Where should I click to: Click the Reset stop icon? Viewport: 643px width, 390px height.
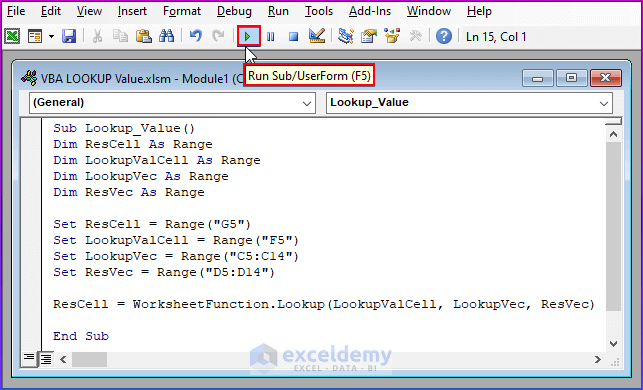tap(293, 36)
